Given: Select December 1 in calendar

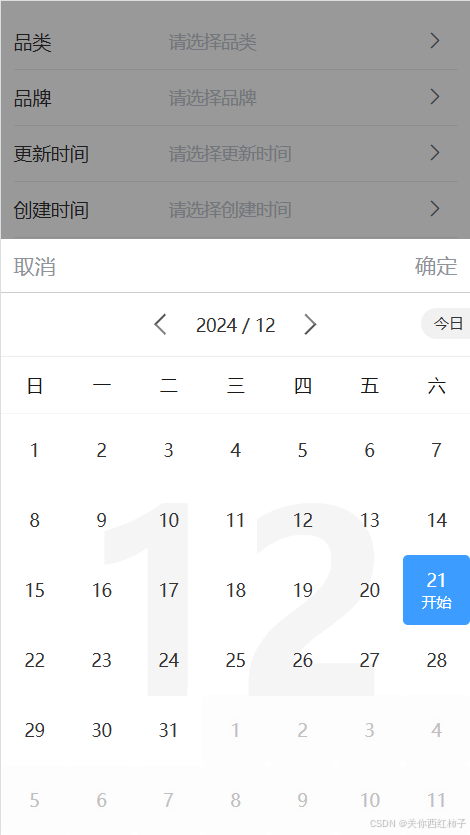Looking at the screenshot, I should (35, 451).
